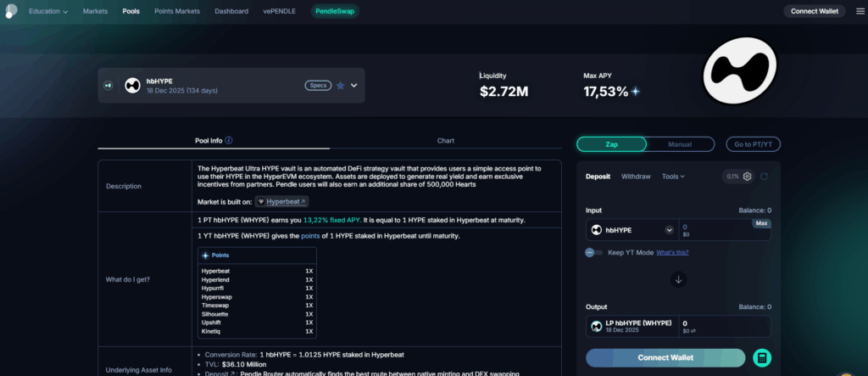The height and width of the screenshot is (376, 868).
Task: Open the Tools dropdown
Action: (673, 177)
